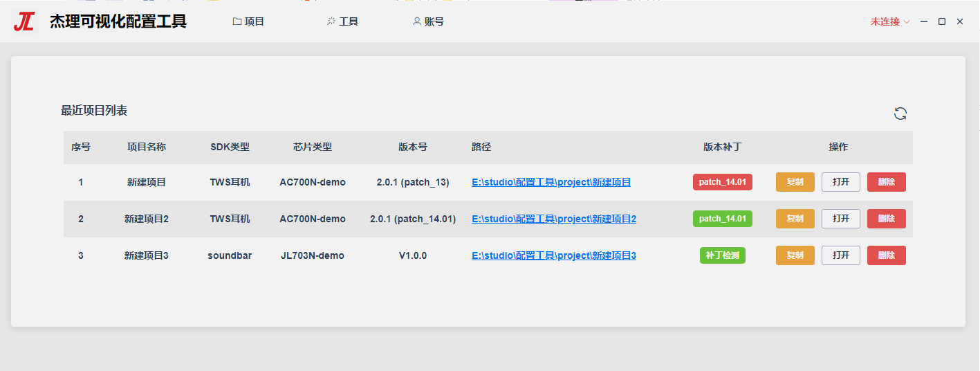The image size is (980, 371).
Task: Select TWS耳机 cell in row 2
Action: pyautogui.click(x=230, y=219)
